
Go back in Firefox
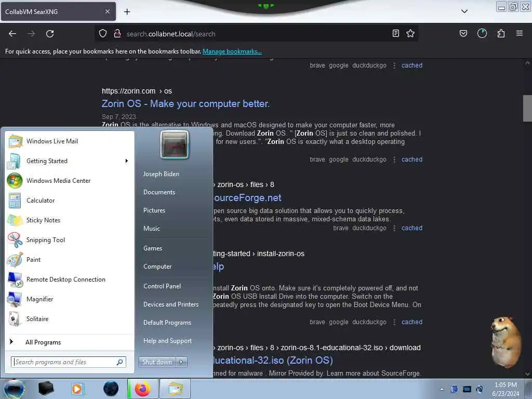coord(12,34)
